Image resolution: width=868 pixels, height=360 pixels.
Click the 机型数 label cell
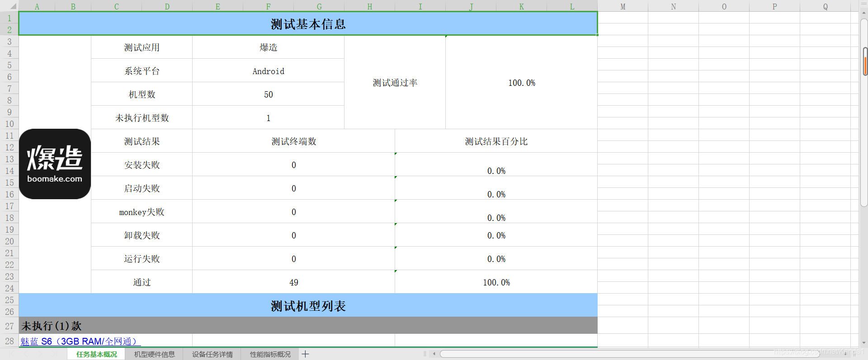142,94
